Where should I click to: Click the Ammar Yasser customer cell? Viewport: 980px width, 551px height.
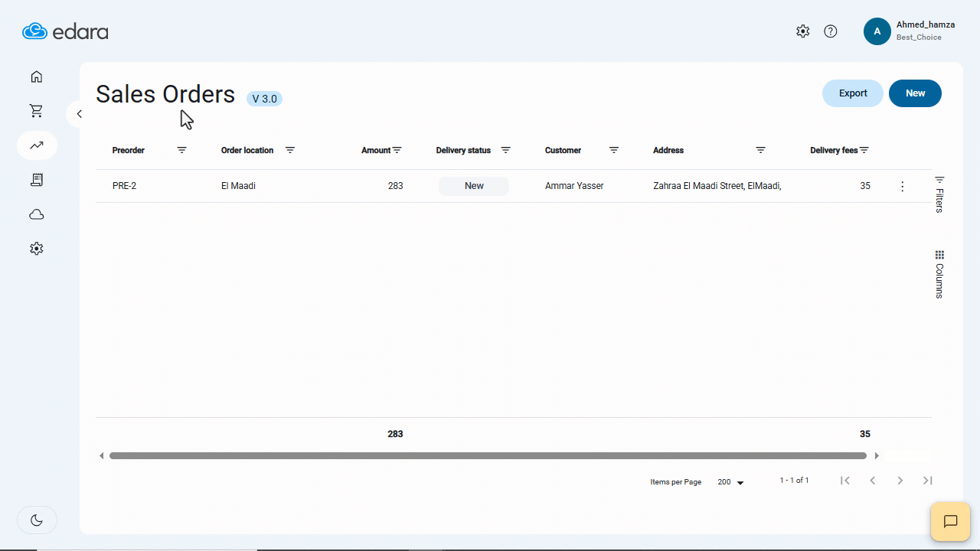click(x=574, y=186)
